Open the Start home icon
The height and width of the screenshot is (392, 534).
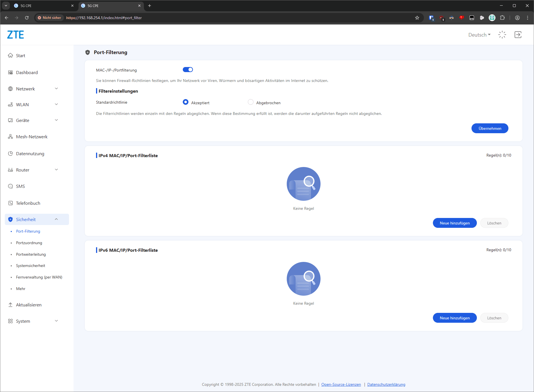pos(10,55)
